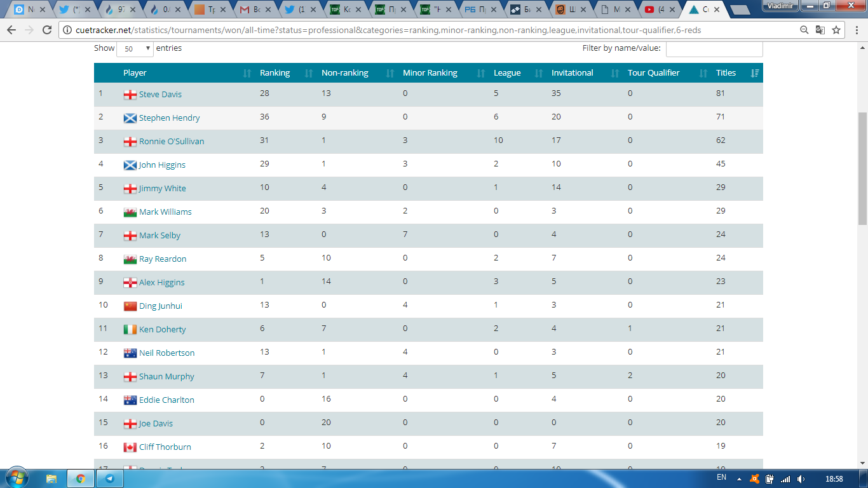Open Joe Davis player link
Viewport: 868px width, 488px height.
(156, 423)
